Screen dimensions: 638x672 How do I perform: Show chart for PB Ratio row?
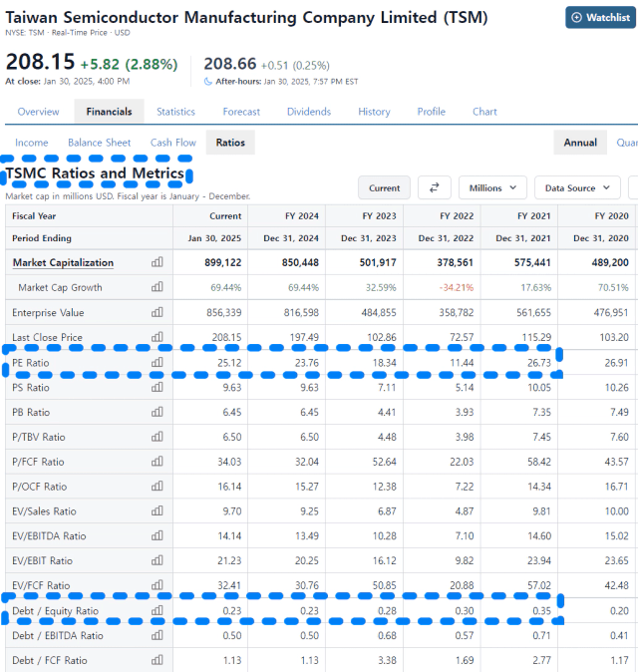click(x=157, y=412)
